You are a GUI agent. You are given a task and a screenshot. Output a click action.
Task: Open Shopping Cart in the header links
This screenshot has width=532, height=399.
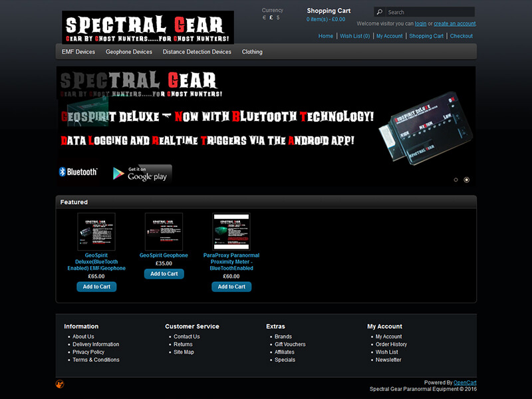click(x=426, y=36)
